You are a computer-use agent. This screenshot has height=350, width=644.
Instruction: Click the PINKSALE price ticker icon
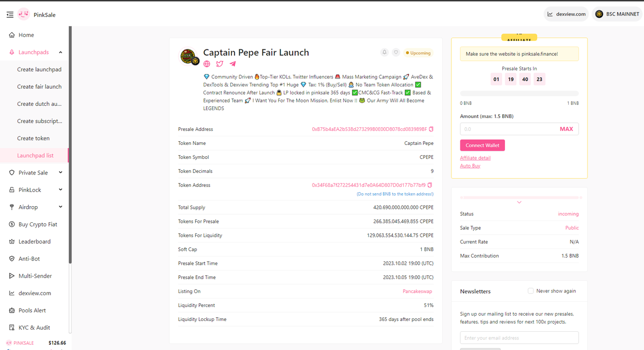9,343
